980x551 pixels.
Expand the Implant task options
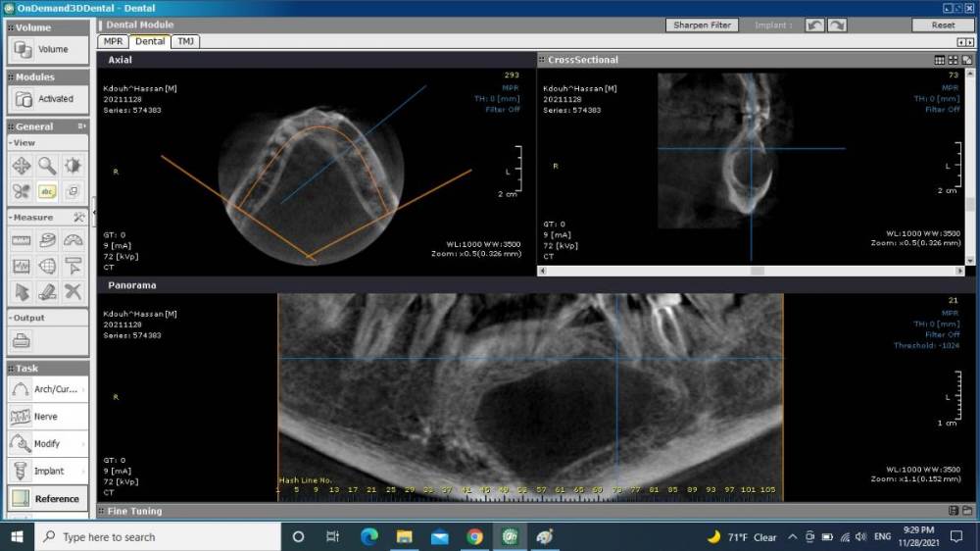(83, 472)
